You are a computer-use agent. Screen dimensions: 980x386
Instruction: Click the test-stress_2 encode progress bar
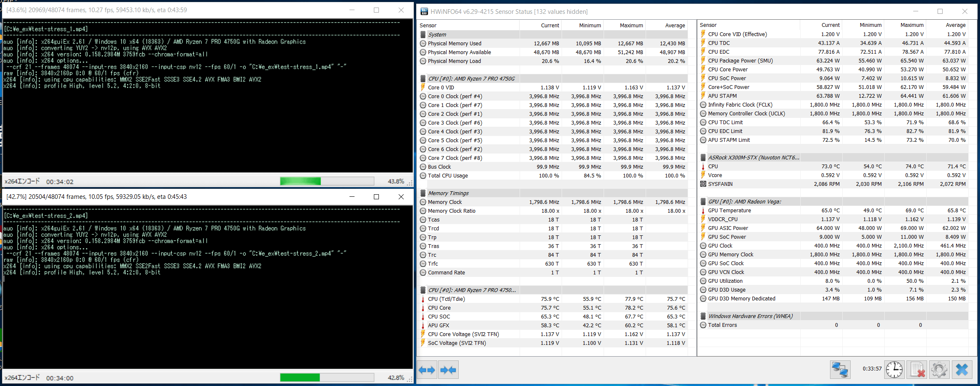[x=327, y=377]
